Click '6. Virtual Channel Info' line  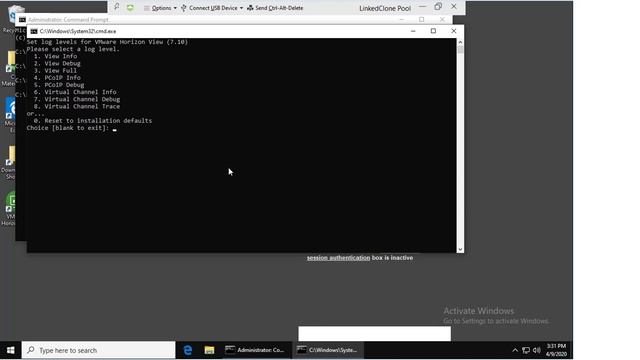[75, 92]
